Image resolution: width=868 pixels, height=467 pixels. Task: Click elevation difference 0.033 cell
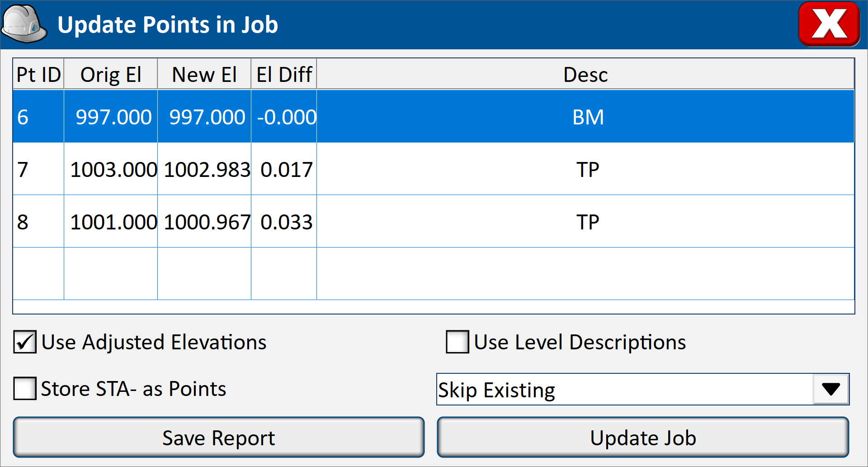pyautogui.click(x=284, y=222)
